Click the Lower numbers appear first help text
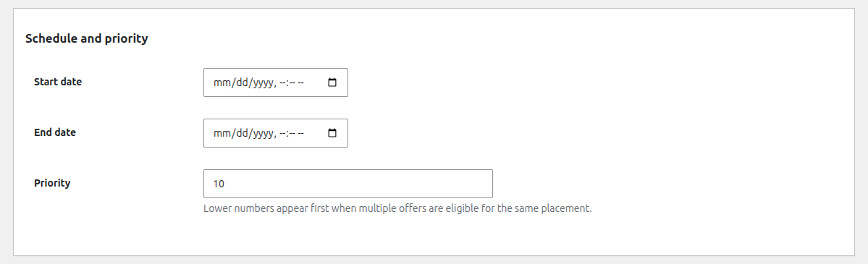868x264 pixels. tap(397, 208)
